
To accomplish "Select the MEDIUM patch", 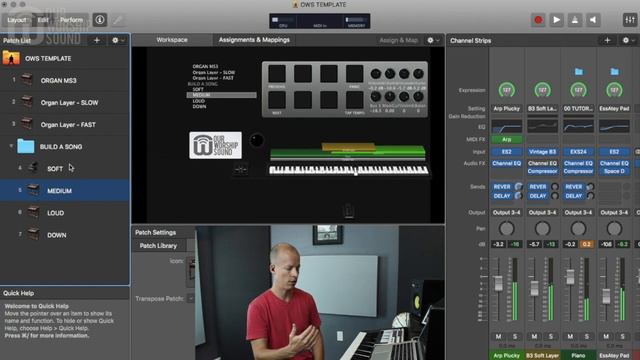I will pos(64,191).
